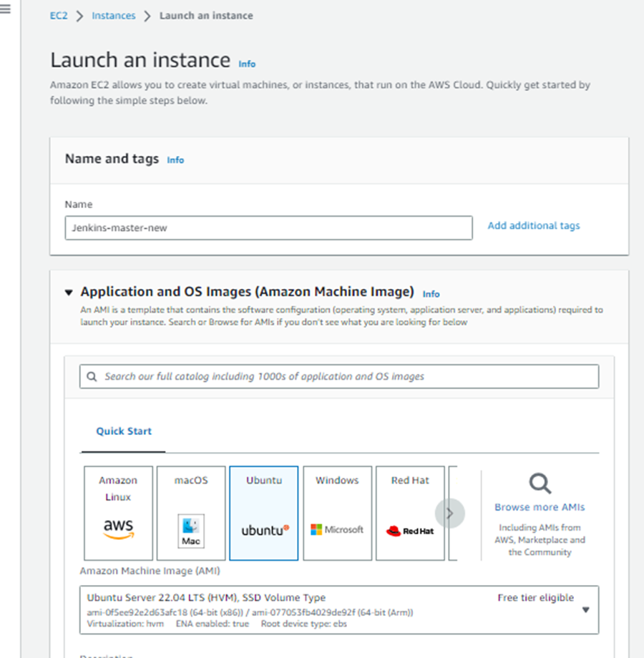
Task: Click EC2 in the breadcrumb trail
Action: click(58, 15)
